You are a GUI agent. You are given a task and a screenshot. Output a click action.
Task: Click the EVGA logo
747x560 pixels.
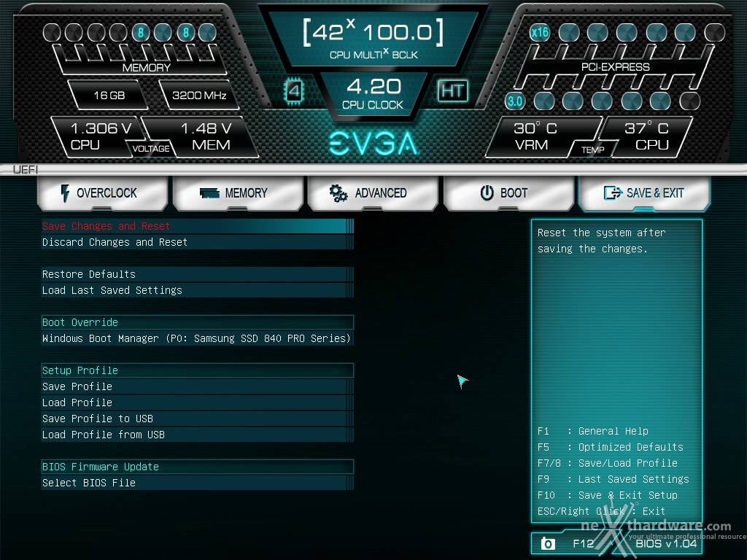click(x=373, y=144)
